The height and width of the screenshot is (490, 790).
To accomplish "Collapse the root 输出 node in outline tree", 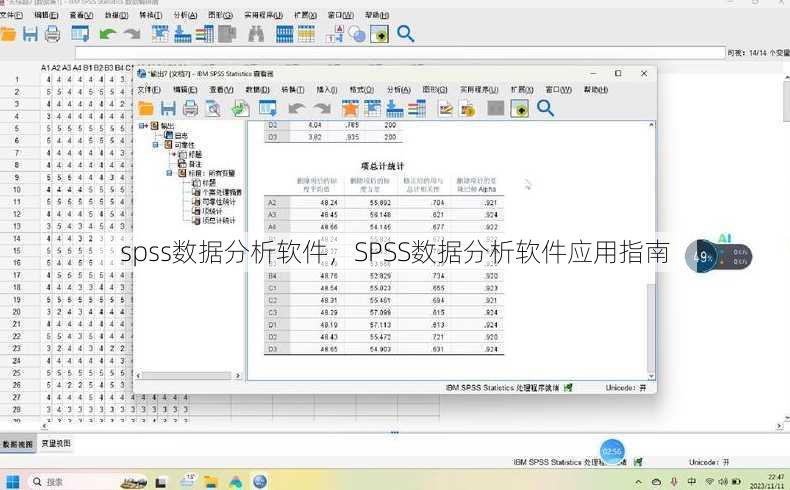I will [142, 125].
